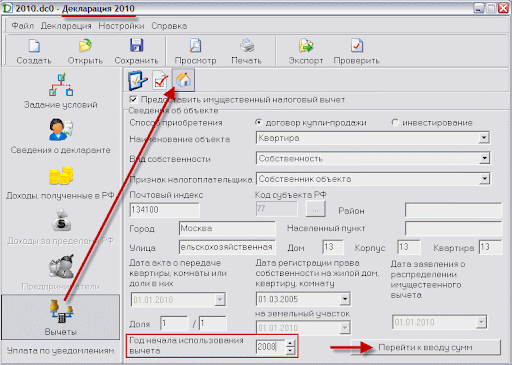
Task: Click the Квартира number field
Action: 490,247
